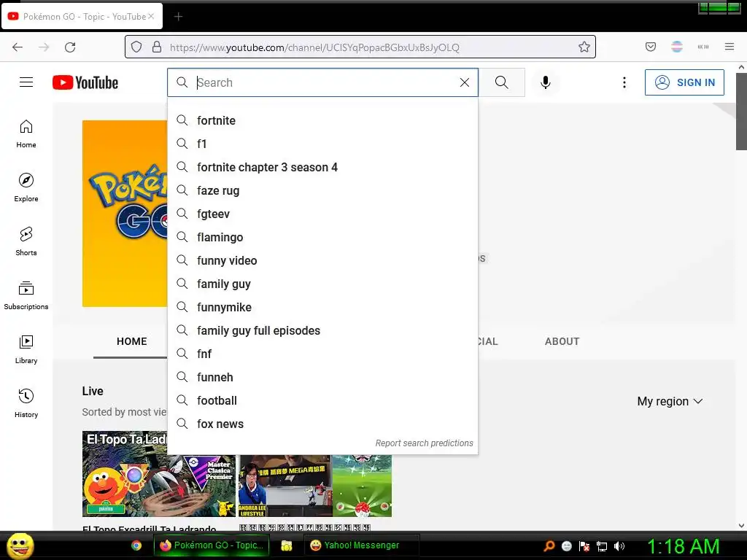Open Shorts in the sidebar
Image resolution: width=747 pixels, height=560 pixels.
[x=26, y=241]
